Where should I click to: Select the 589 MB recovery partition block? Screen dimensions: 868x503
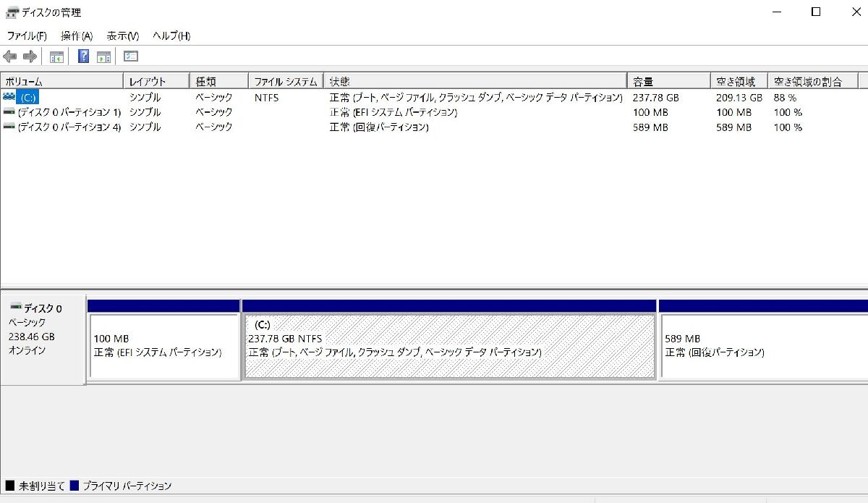click(764, 346)
